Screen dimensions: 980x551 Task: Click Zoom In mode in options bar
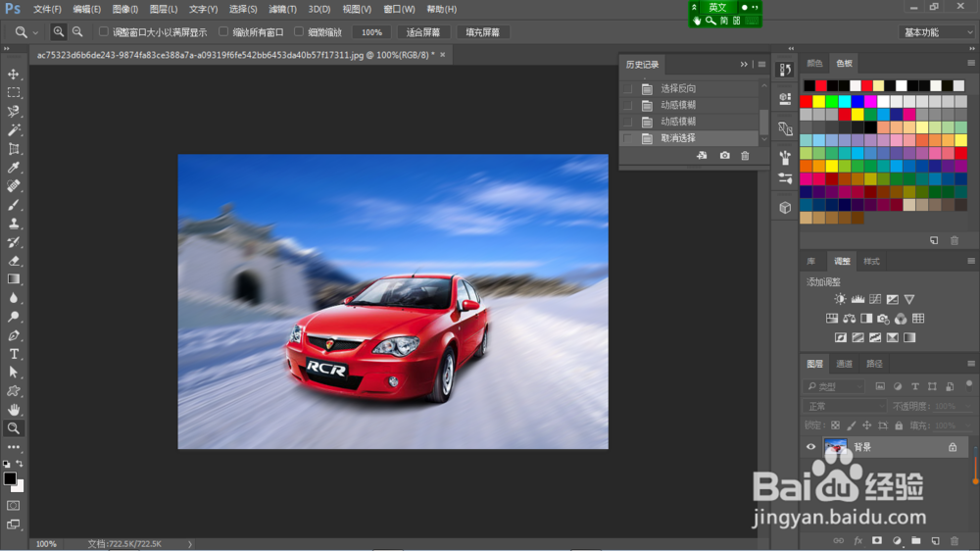pos(58,32)
